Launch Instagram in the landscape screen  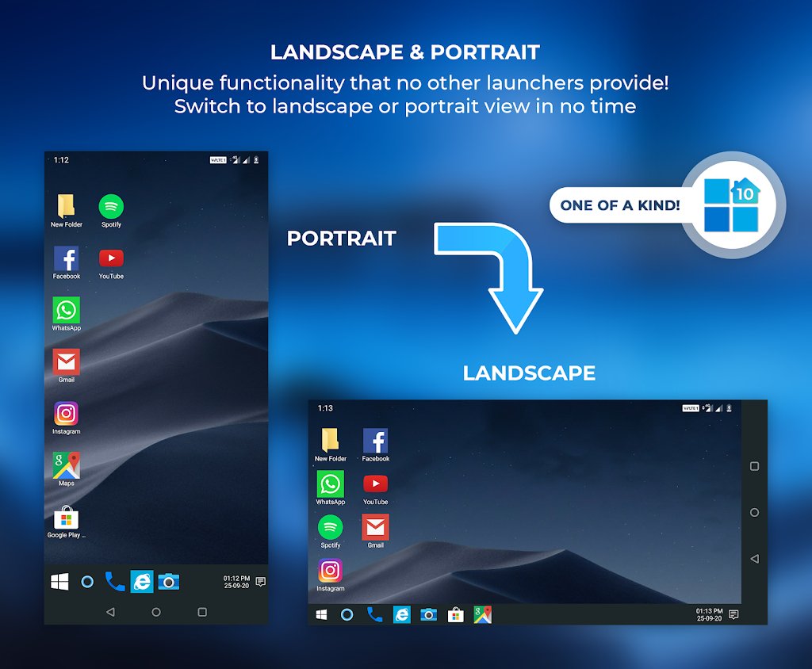(x=330, y=571)
